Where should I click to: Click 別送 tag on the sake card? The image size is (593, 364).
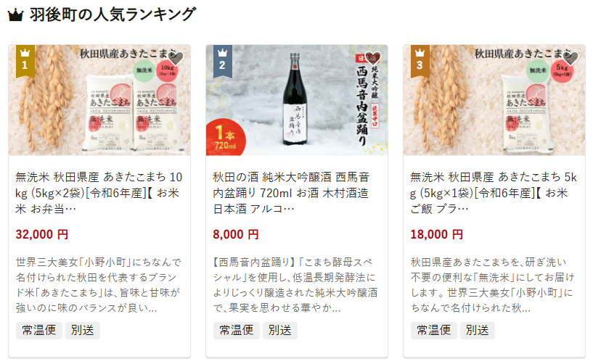tap(280, 331)
